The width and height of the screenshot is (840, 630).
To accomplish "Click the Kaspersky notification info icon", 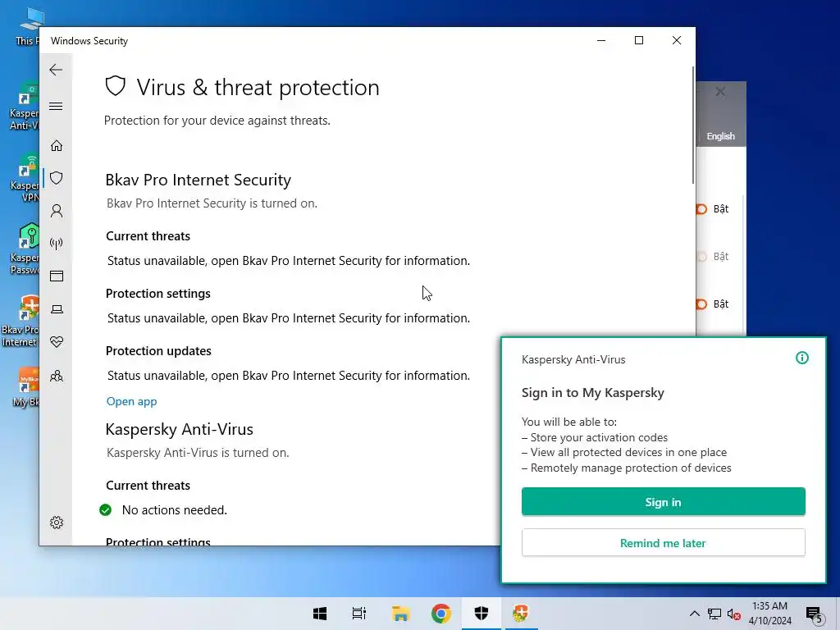I will 802,358.
